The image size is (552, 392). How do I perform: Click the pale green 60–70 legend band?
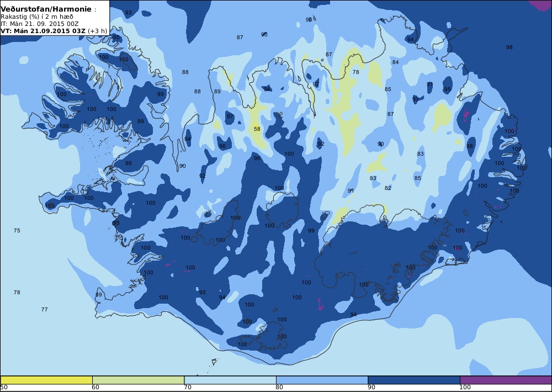(x=138, y=380)
